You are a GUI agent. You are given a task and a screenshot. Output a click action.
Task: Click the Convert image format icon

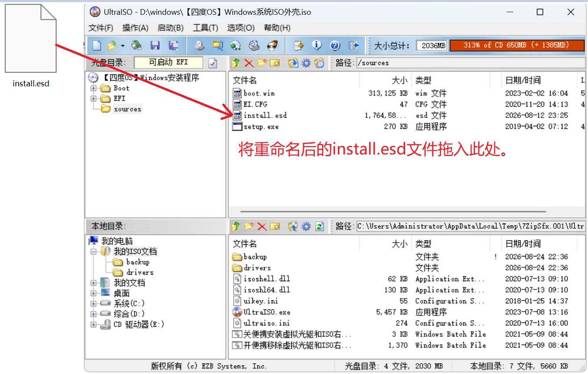[x=218, y=45]
